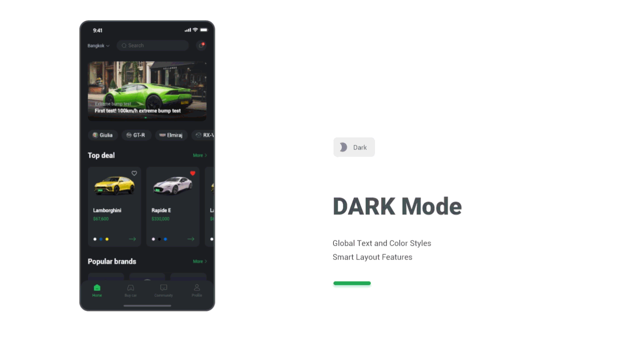
Task: Go to Profile tab icon
Action: pos(197,288)
